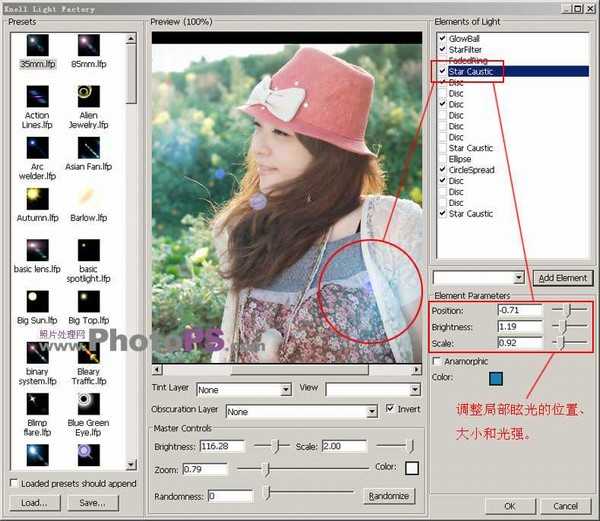This screenshot has height=521, width=600.
Task: Select Ellipse in Elements of Light
Action: pyautogui.click(x=460, y=159)
